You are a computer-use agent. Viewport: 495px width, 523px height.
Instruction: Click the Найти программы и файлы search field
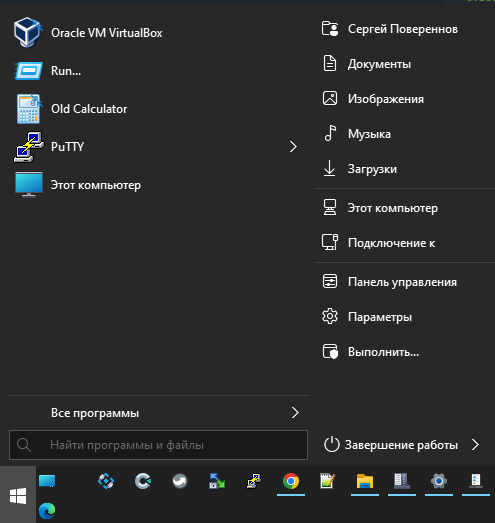pyautogui.click(x=158, y=445)
